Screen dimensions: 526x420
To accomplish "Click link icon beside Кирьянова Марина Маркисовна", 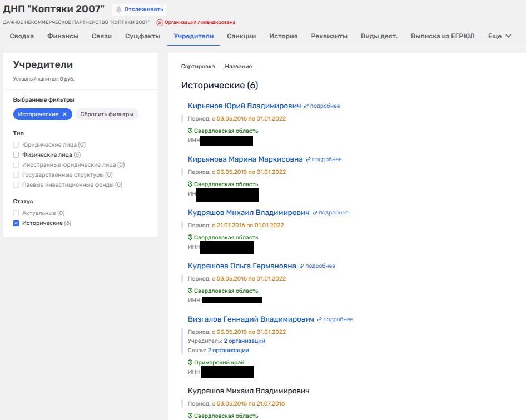I will [x=308, y=159].
